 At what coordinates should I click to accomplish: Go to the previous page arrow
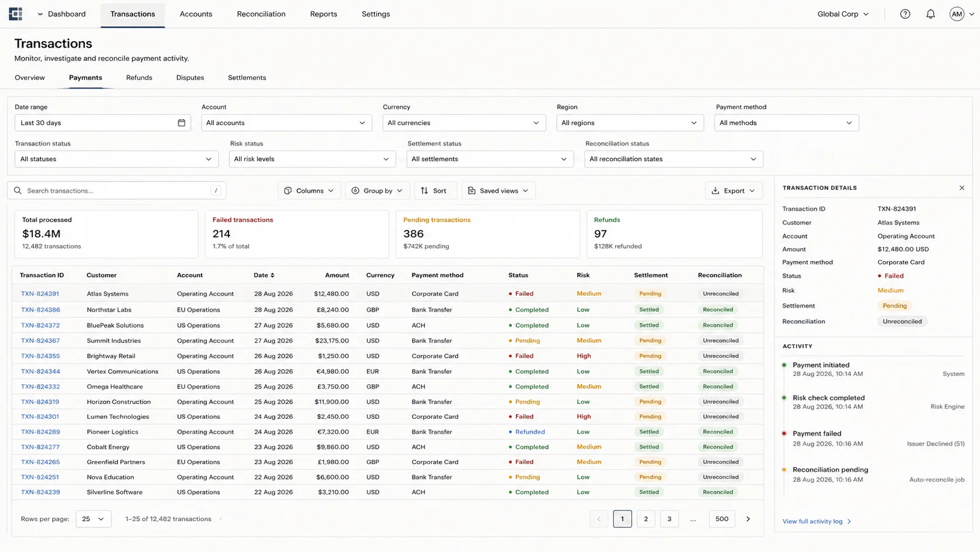[x=598, y=519]
